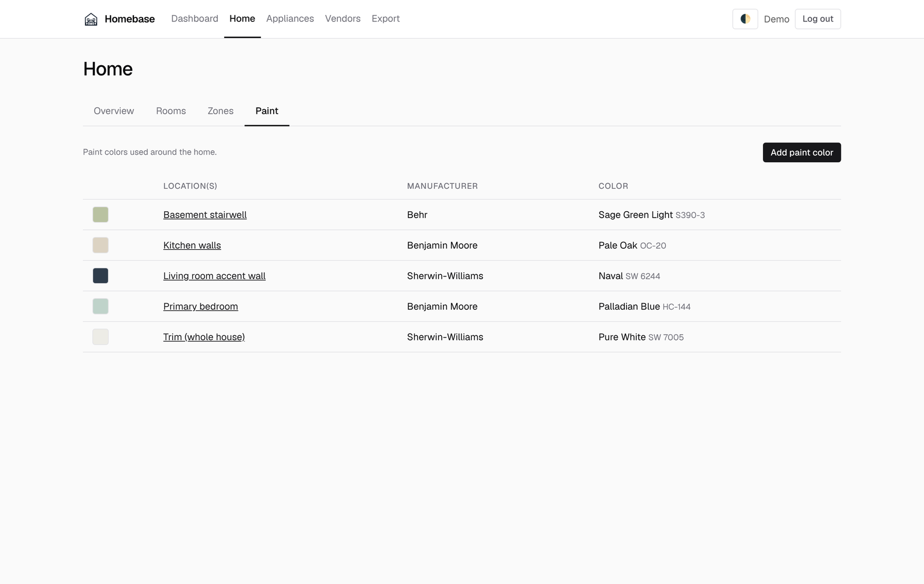Click Benjamin Moore in the Primary bedroom row

coord(442,306)
